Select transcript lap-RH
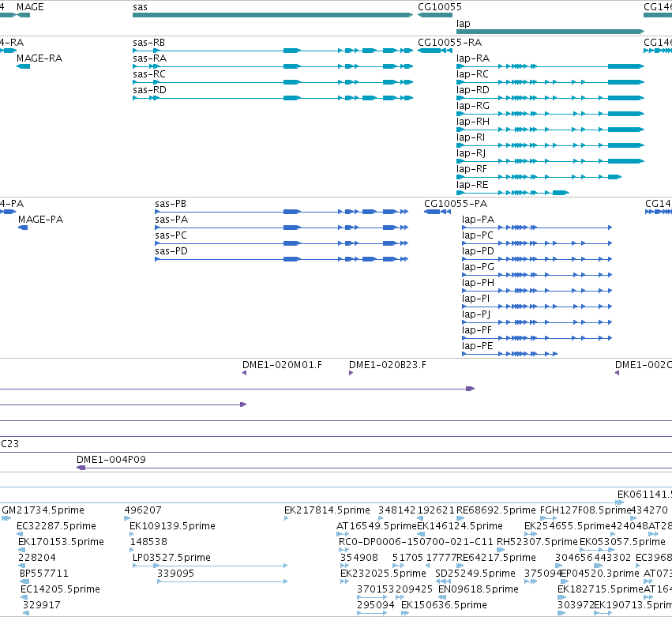 pyautogui.click(x=550, y=130)
